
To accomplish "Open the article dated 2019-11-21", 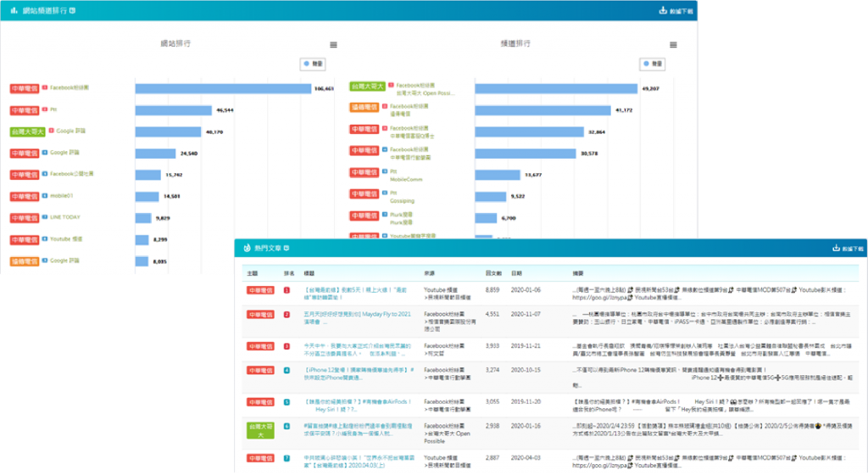I will (357, 350).
